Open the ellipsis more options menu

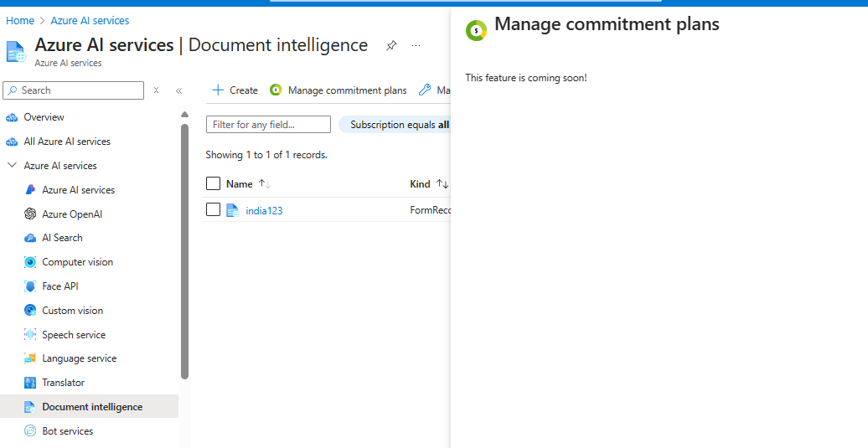click(x=416, y=45)
